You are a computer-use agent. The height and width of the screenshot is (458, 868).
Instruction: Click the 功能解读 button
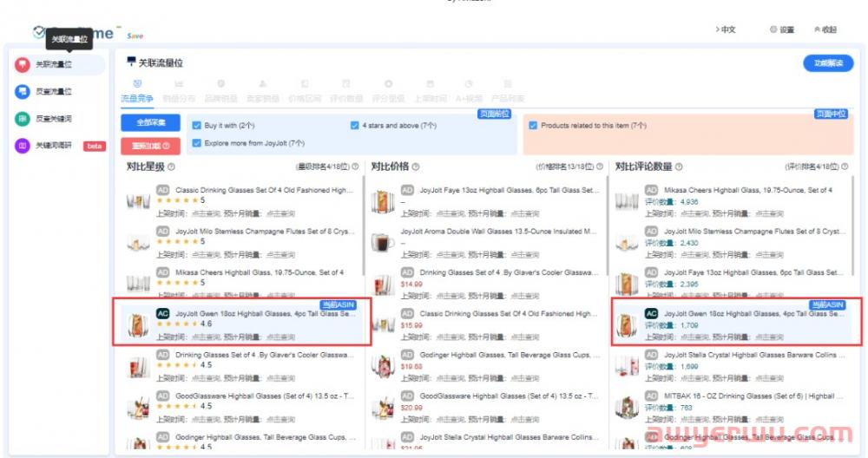tap(828, 63)
